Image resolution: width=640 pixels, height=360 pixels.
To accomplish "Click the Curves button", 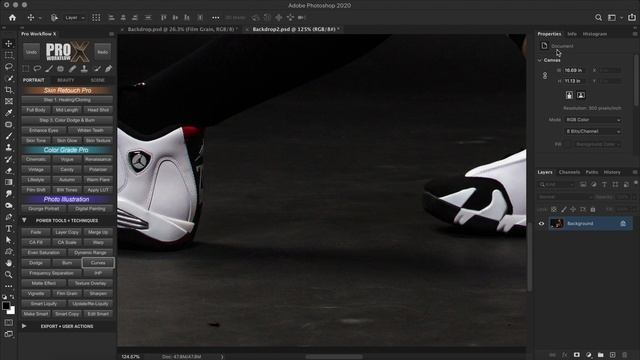I will (98, 263).
